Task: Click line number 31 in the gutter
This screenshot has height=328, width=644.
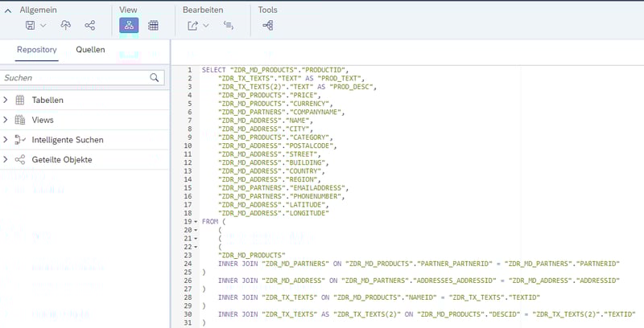Action: 188,322
